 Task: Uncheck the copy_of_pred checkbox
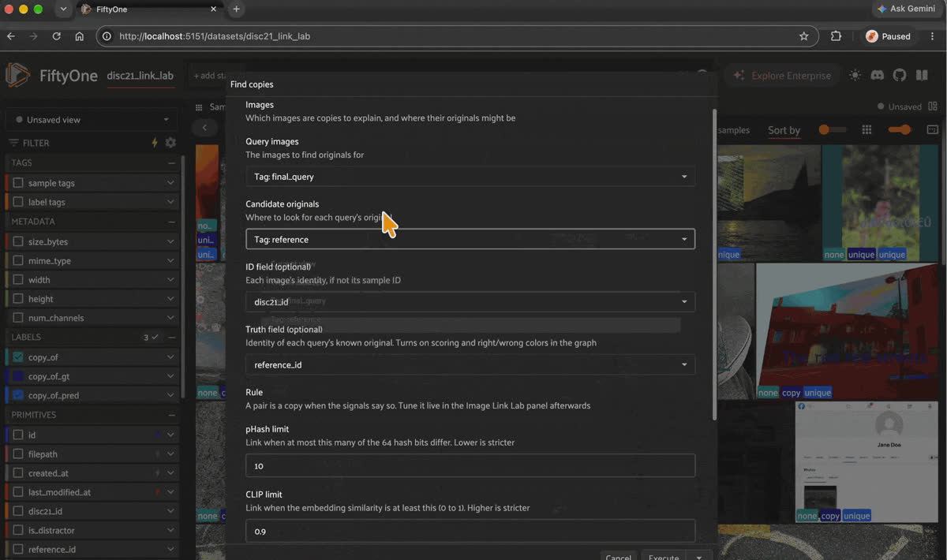(18, 395)
